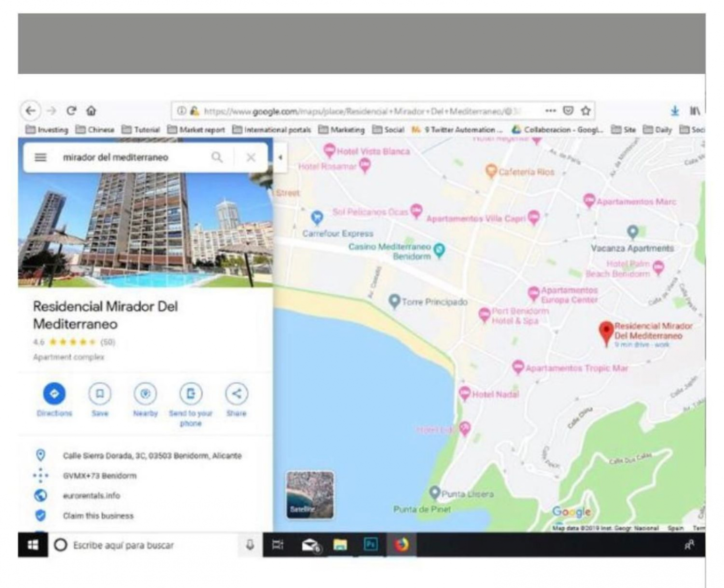Viewport: 724px width, 588px height.
Task: Share the place with the Share icon
Action: (x=236, y=394)
